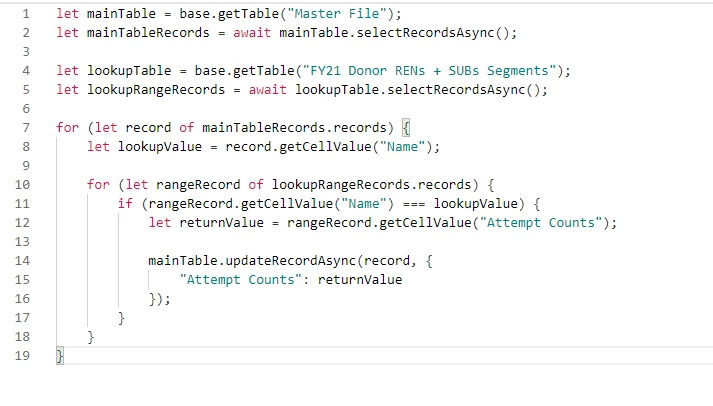Screen dimensions: 713x406
Task: Click "Attempt Counts" key on line 15
Action: pyautogui.click(x=241, y=280)
